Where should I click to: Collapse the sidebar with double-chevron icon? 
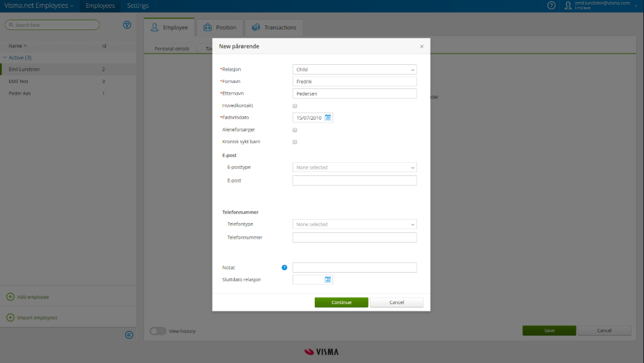pyautogui.click(x=129, y=335)
